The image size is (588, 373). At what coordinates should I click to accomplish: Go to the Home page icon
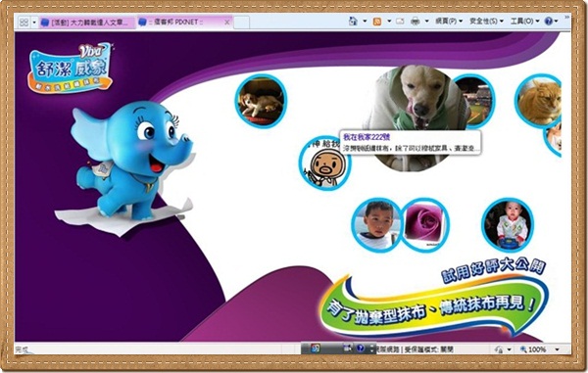pyautogui.click(x=353, y=22)
